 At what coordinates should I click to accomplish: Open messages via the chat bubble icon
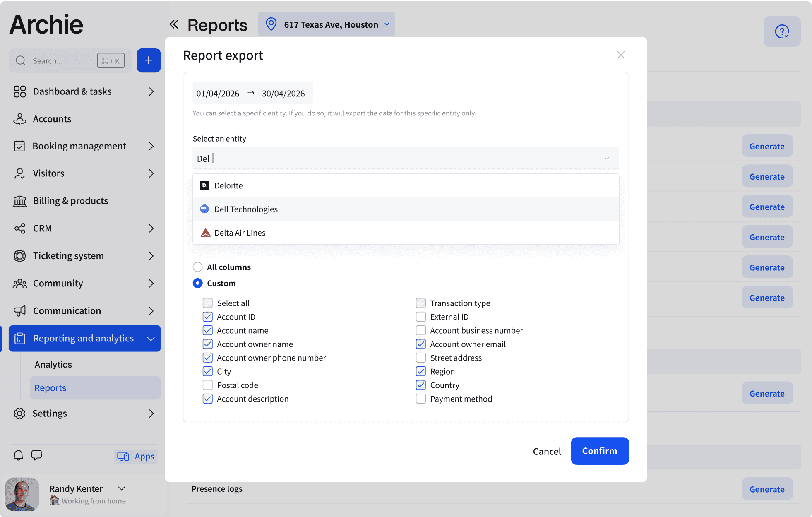[36, 455]
